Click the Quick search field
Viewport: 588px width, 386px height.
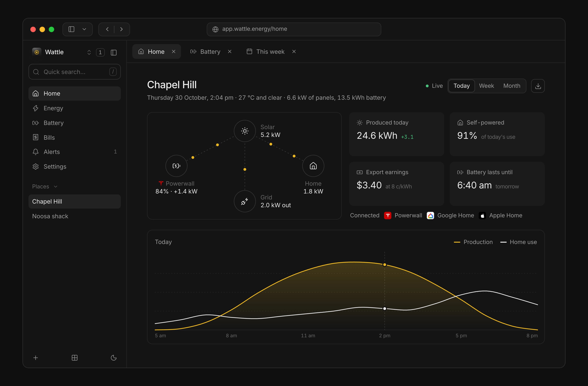point(75,72)
